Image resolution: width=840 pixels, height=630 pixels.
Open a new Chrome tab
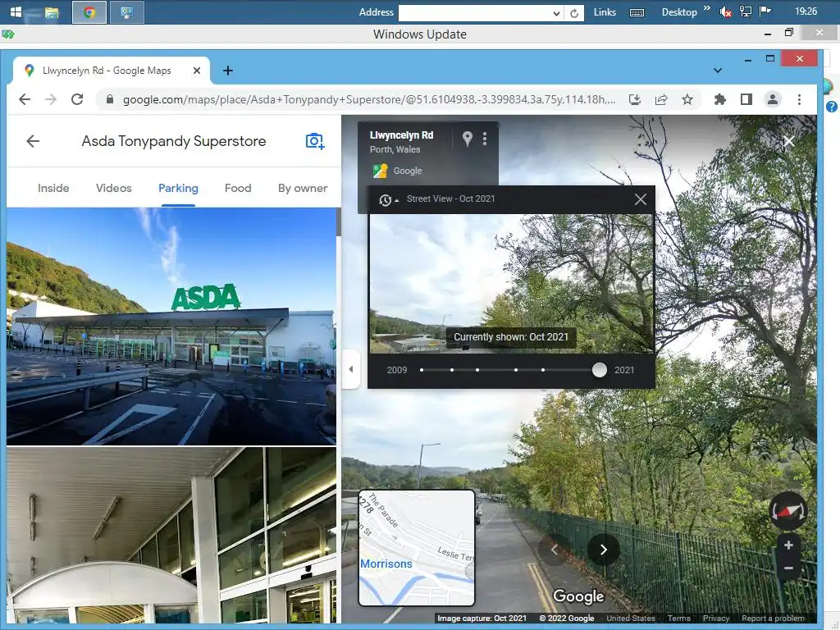click(228, 71)
